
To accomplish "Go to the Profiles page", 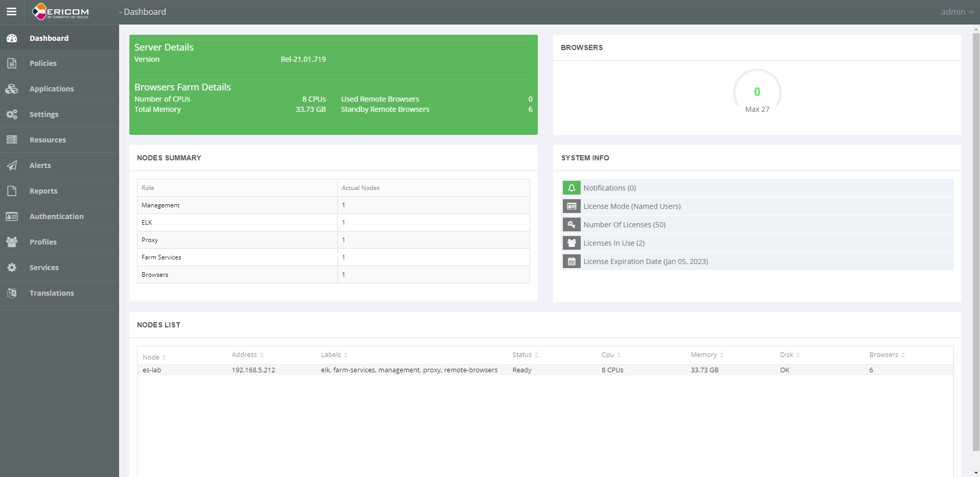I will coord(43,242).
